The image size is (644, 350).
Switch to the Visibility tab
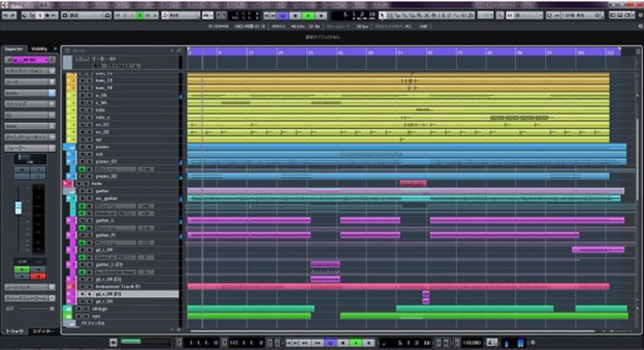39,49
